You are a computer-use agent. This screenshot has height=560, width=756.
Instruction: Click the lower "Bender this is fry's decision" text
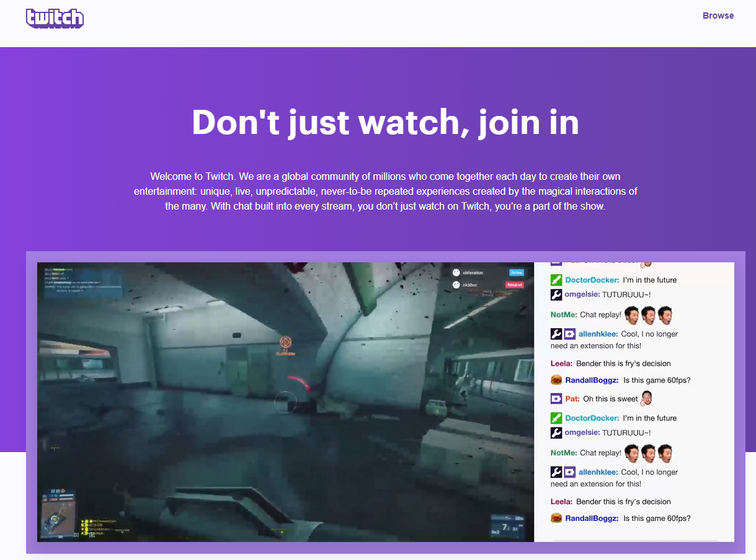pos(623,502)
